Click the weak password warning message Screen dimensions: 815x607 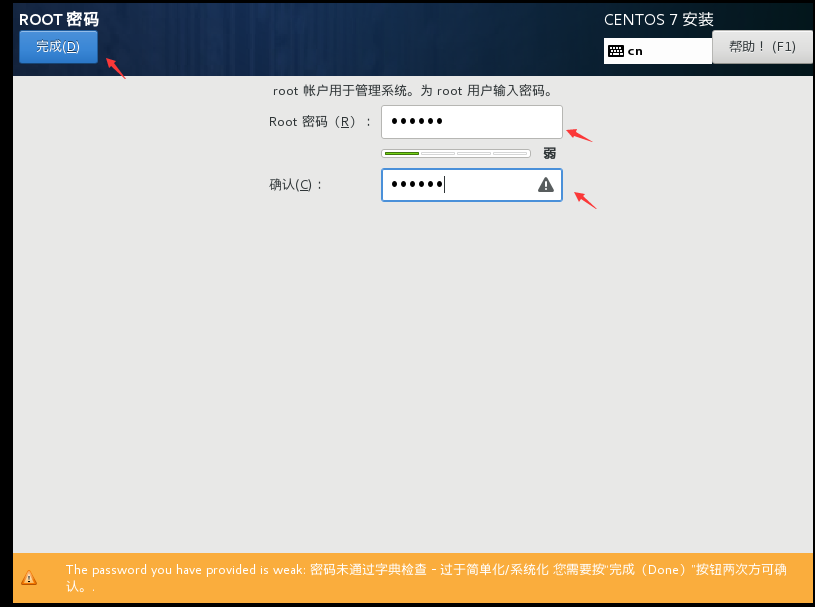point(426,578)
